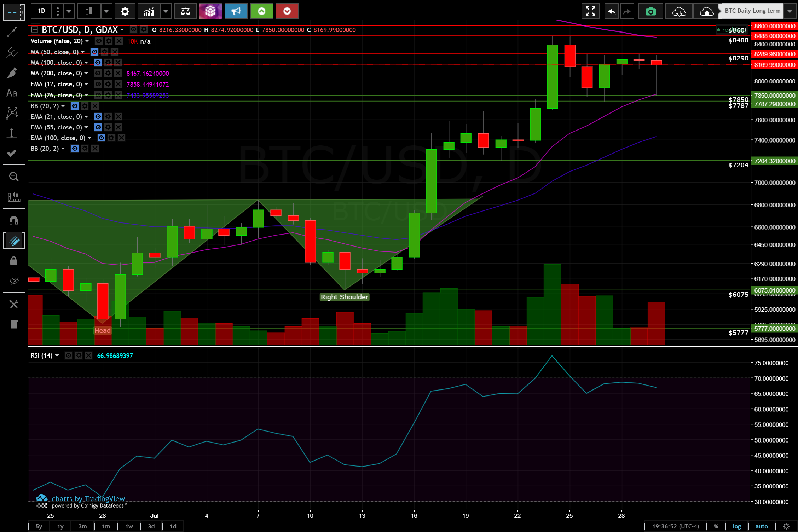Screen dimensions: 798x532
Task: Select the brush drawing tool
Action: (x=12, y=73)
